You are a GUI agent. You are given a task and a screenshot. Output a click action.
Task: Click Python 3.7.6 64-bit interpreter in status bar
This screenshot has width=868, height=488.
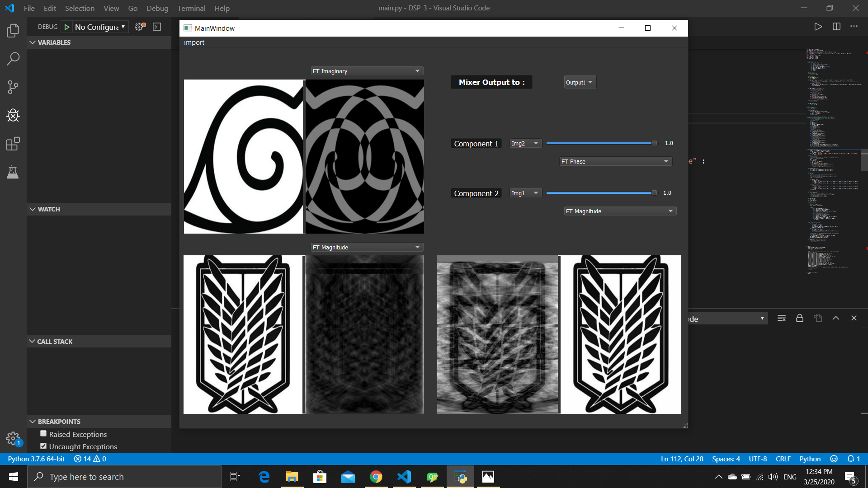tap(36, 459)
